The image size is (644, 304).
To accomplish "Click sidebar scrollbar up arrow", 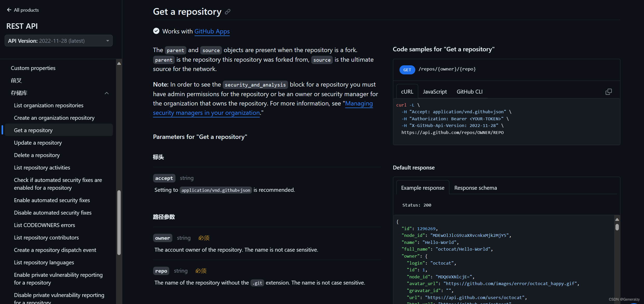I will [x=119, y=63].
